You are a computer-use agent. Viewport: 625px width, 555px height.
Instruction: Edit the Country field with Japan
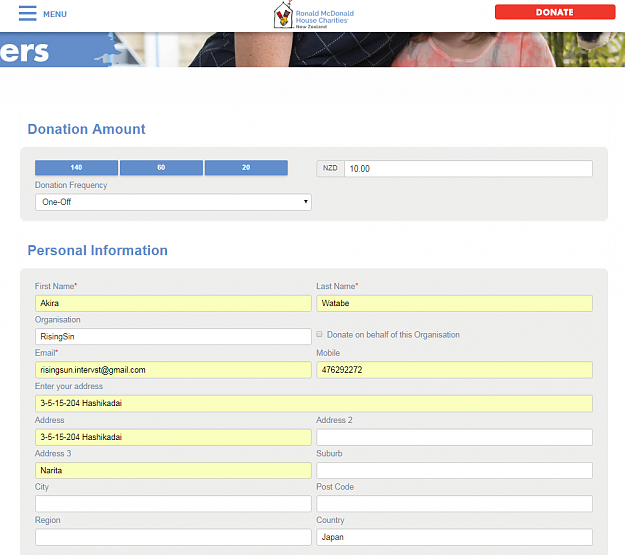click(454, 537)
